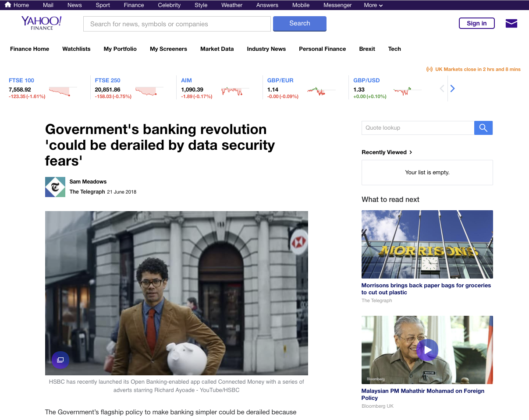The width and height of the screenshot is (529, 420).
Task: Open FTSE 100 index link
Action: click(x=21, y=81)
